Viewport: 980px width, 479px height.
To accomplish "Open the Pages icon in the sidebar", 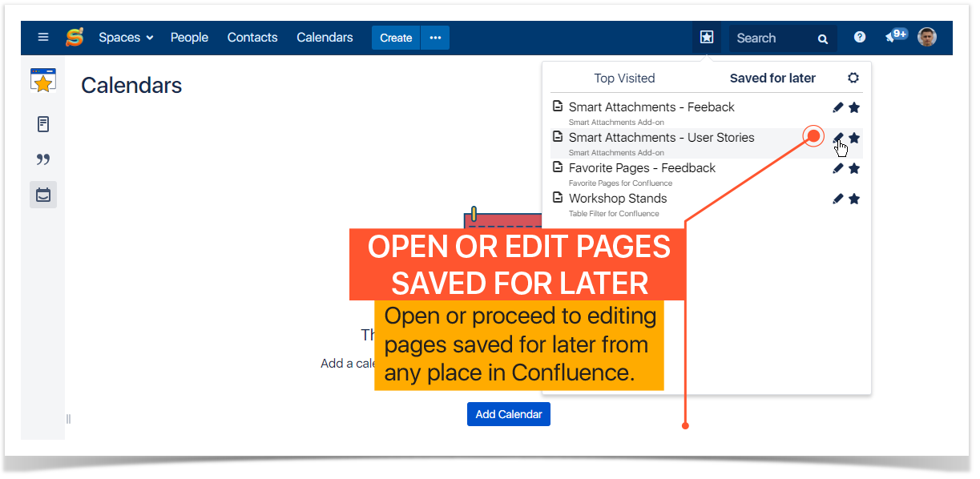I will point(43,124).
